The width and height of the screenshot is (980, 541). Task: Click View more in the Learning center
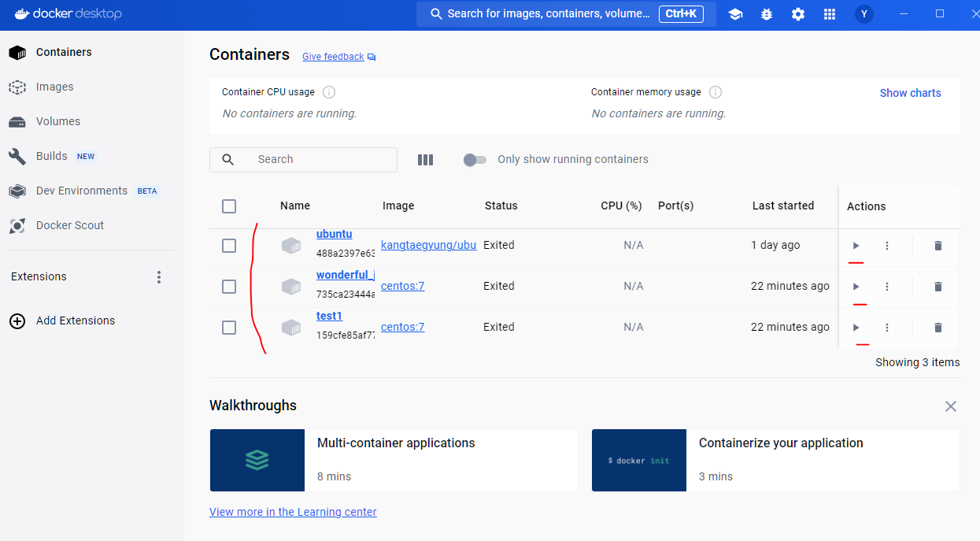293,512
